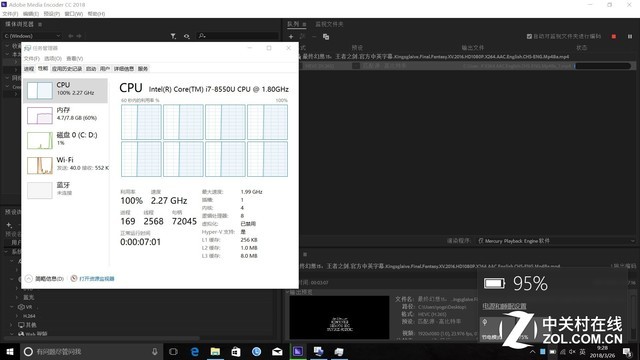Image resolution: width=640 pixels, height=360 pixels.
Task: Click the eye view icon in Media Browser
Action: 187,36
